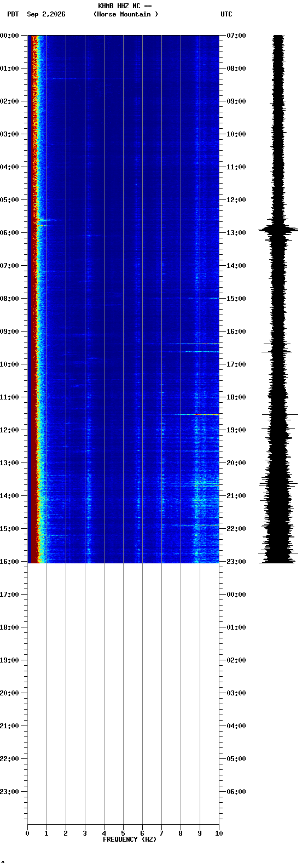Click the 00:00 PDT time tick label
Screen dimensions: 302x868
pos(9,36)
